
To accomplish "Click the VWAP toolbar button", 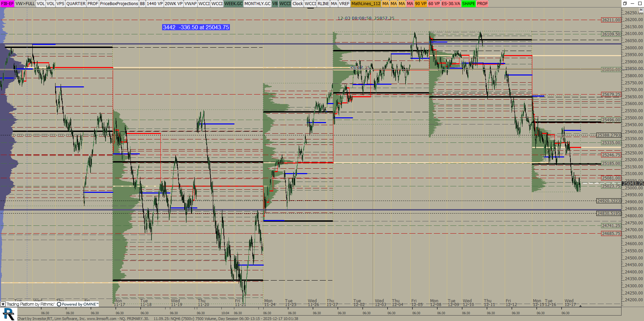I will (190, 3).
